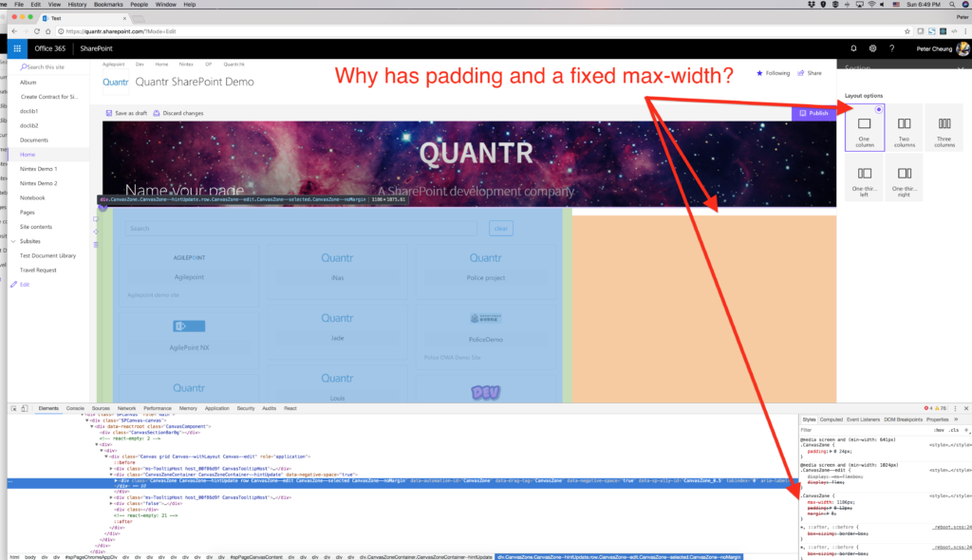Open the Notebook navigation link
The image size is (972, 560).
point(32,197)
